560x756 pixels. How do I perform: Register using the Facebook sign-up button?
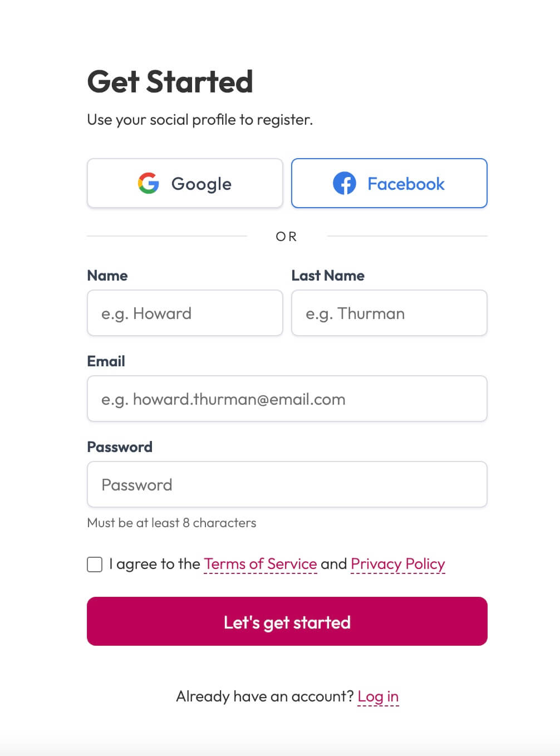[x=389, y=183]
